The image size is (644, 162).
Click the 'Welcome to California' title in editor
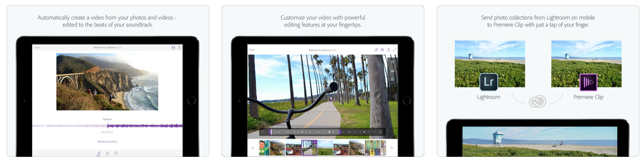[322, 50]
